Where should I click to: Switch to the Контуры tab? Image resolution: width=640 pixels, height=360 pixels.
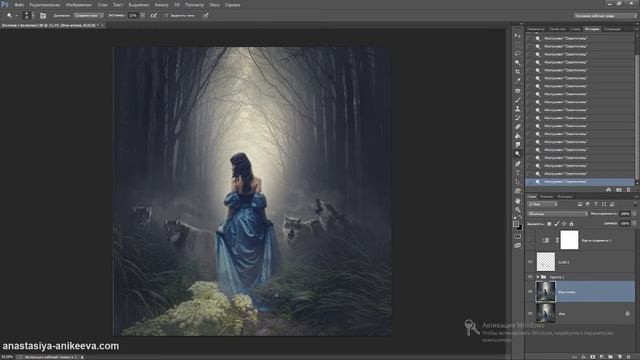tap(565, 196)
